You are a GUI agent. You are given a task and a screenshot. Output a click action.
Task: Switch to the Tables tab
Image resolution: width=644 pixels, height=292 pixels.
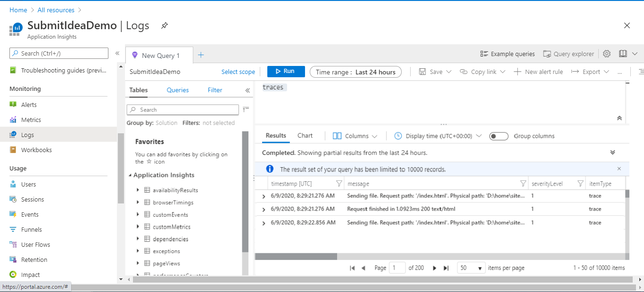tap(139, 90)
